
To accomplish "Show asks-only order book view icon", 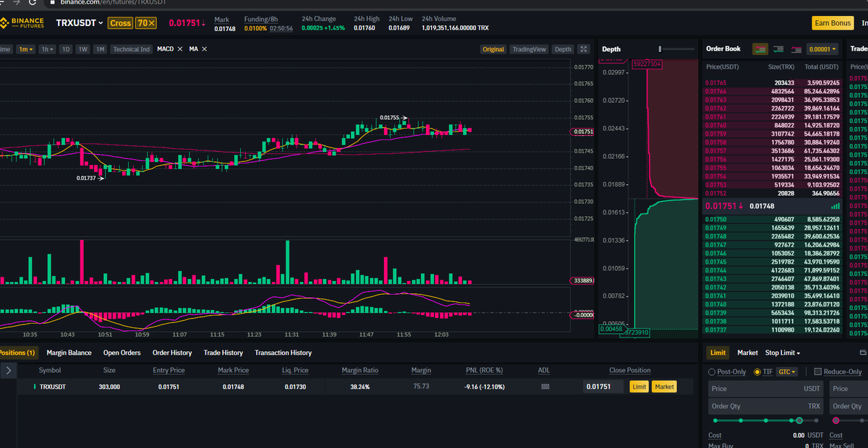I will [796, 49].
